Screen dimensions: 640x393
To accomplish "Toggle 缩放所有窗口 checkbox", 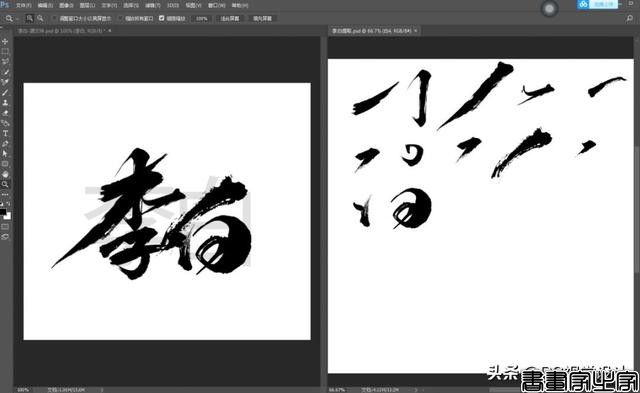I will click(120, 18).
